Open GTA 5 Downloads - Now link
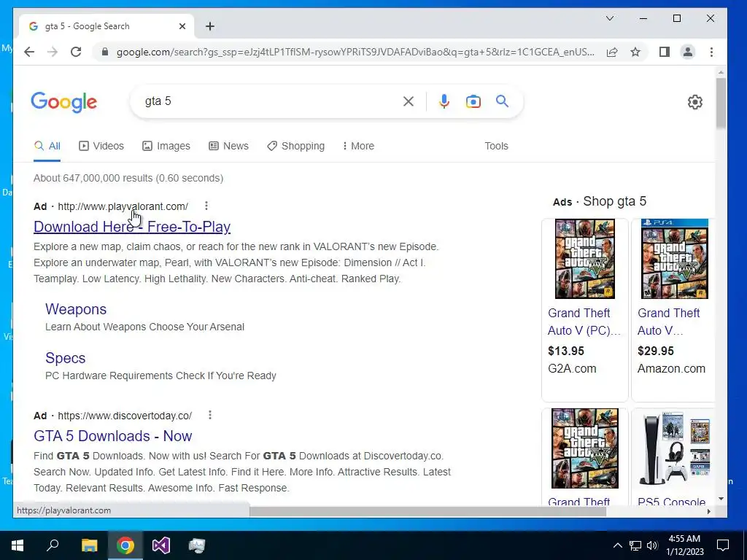 (x=113, y=436)
